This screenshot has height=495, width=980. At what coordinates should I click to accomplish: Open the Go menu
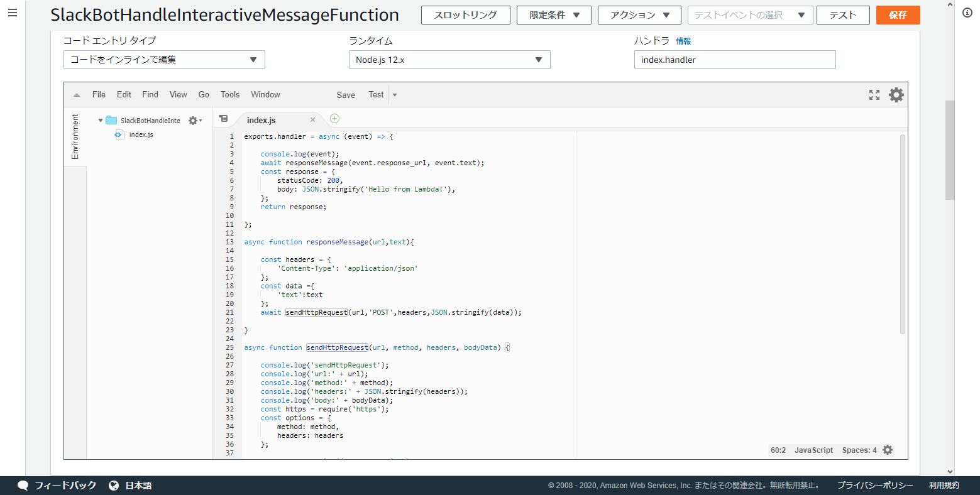[x=204, y=94]
